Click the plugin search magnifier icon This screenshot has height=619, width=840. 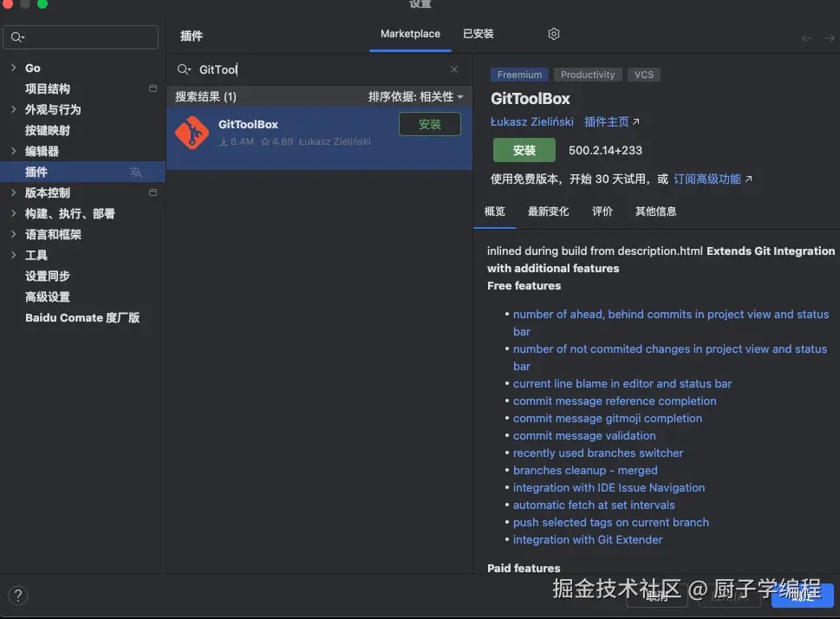tap(184, 69)
